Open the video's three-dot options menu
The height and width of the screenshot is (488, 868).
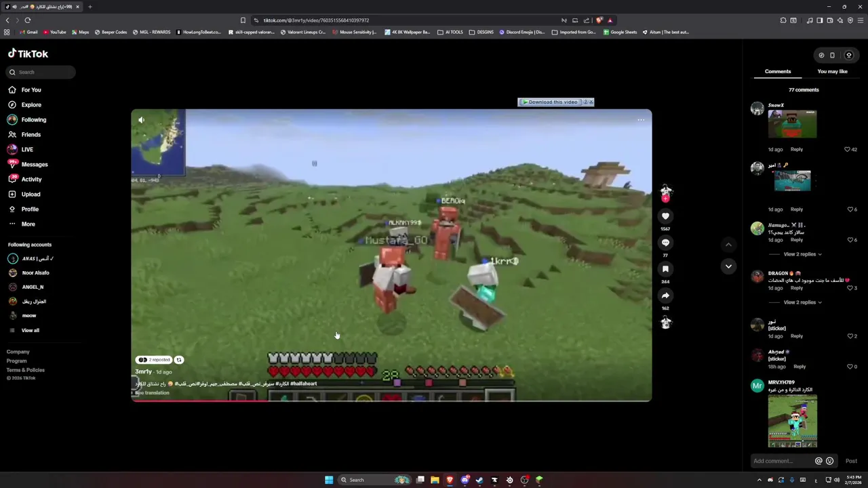pyautogui.click(x=641, y=120)
